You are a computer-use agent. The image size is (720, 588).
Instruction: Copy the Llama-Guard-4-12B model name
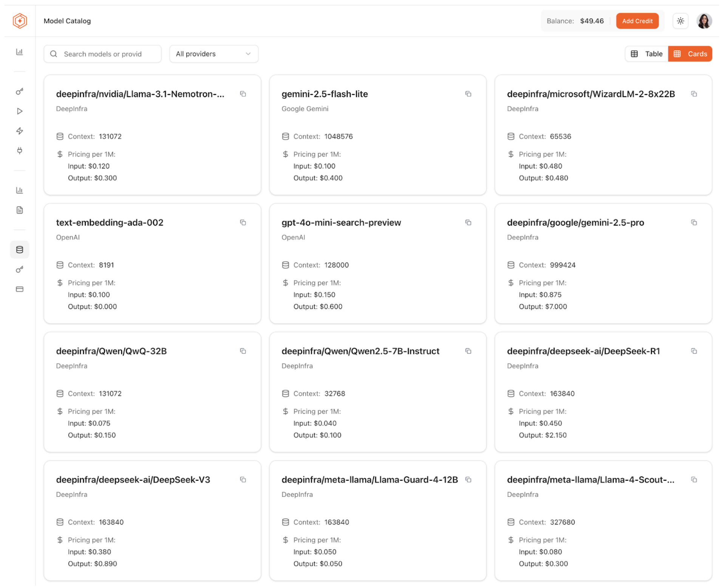468,480
